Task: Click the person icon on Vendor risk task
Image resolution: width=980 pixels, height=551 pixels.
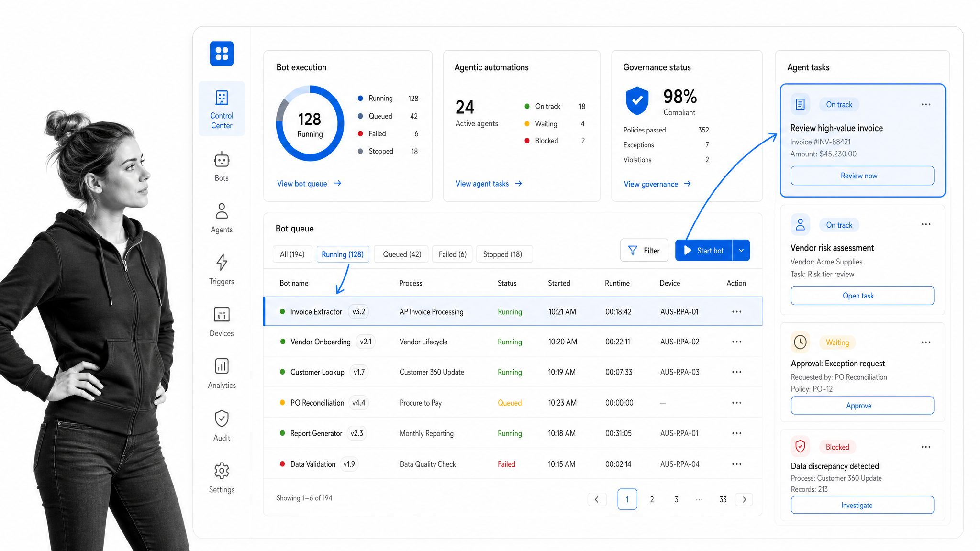Action: pyautogui.click(x=800, y=224)
